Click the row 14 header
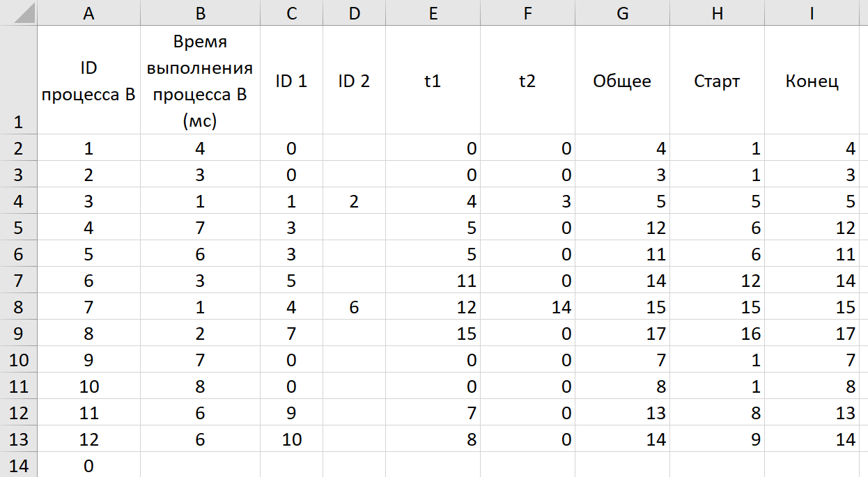Screen dimensions: 868x477 tap(18, 466)
